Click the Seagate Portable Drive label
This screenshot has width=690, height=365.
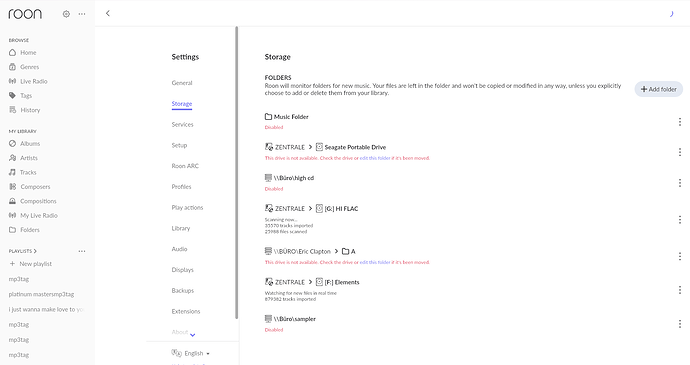(x=355, y=147)
